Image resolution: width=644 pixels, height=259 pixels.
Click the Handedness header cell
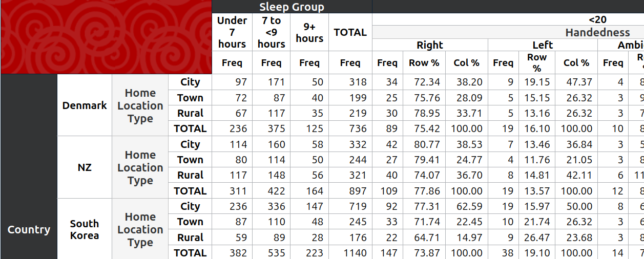click(597, 32)
